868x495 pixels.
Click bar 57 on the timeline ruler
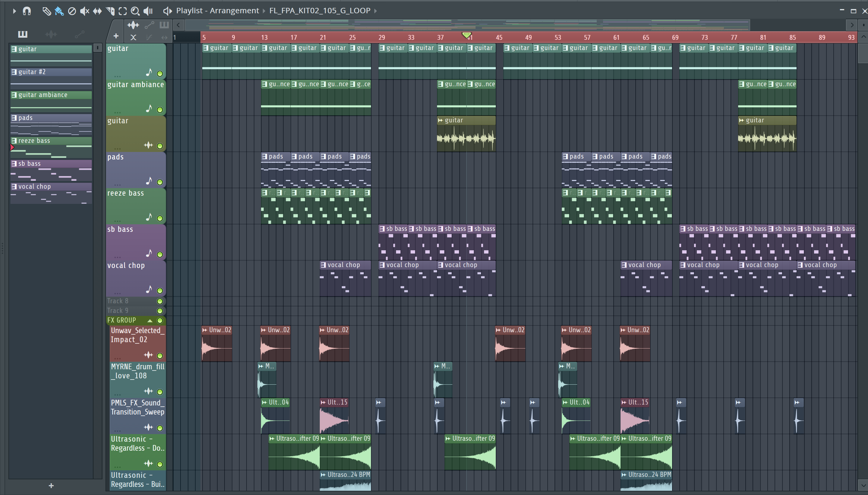587,37
